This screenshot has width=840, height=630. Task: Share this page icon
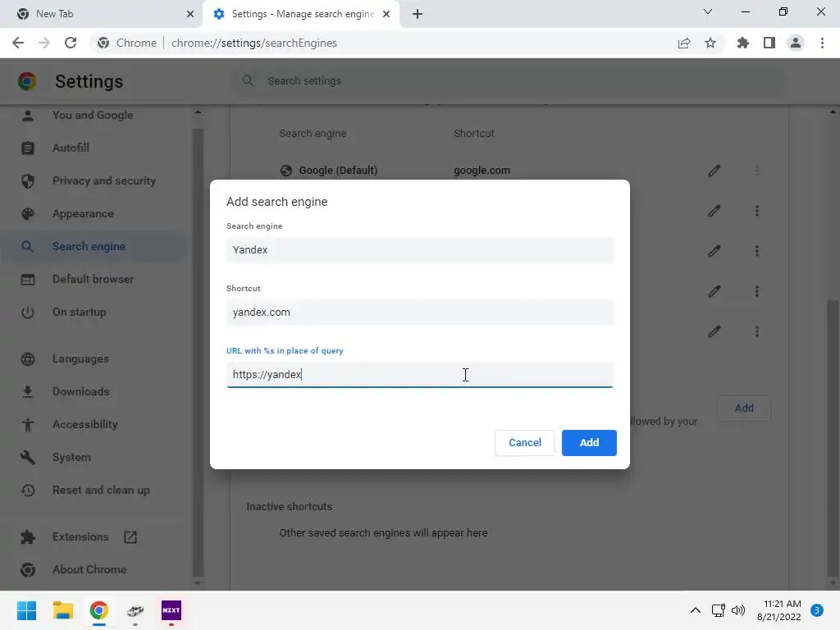(684, 43)
